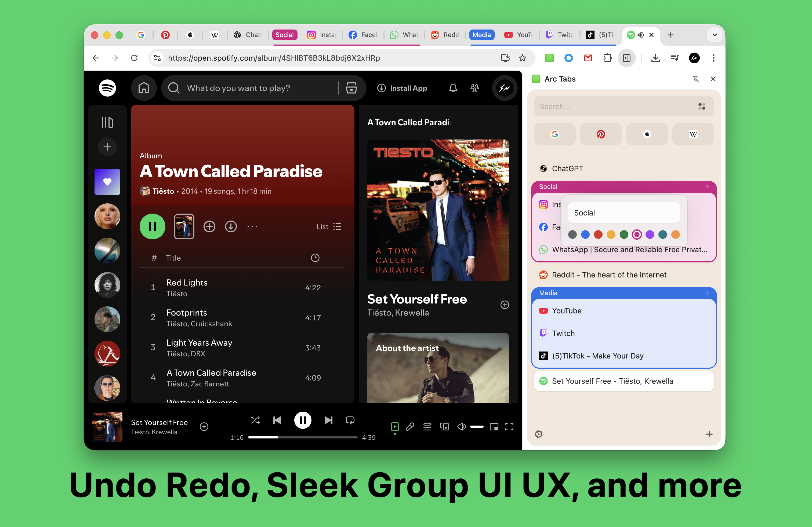812x527 pixels.
Task: Open Spotify user profile avatar
Action: [x=505, y=88]
